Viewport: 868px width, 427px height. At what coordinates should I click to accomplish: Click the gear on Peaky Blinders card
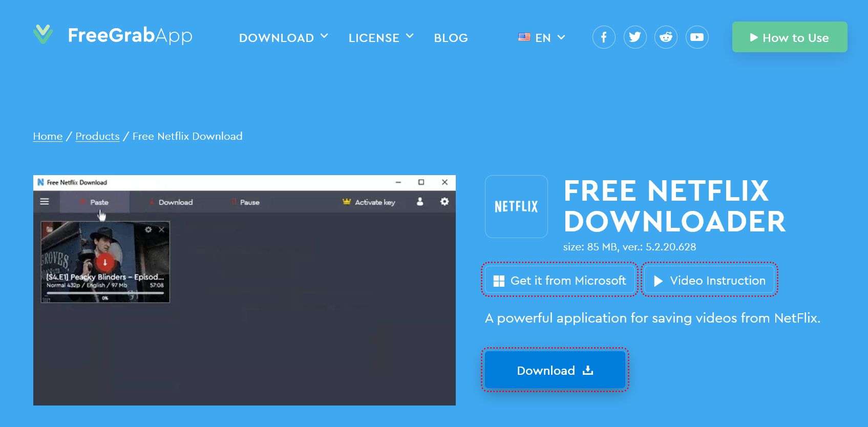pyautogui.click(x=149, y=229)
